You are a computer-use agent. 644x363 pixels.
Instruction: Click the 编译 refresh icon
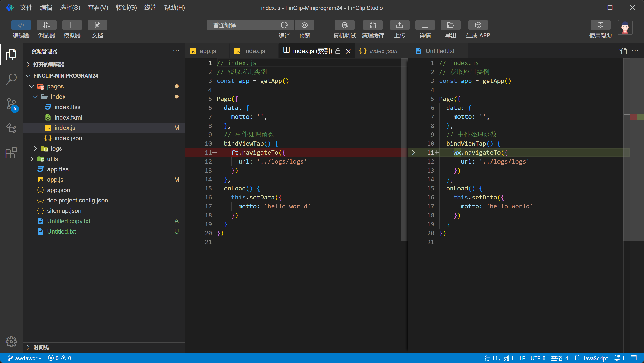coord(284,25)
